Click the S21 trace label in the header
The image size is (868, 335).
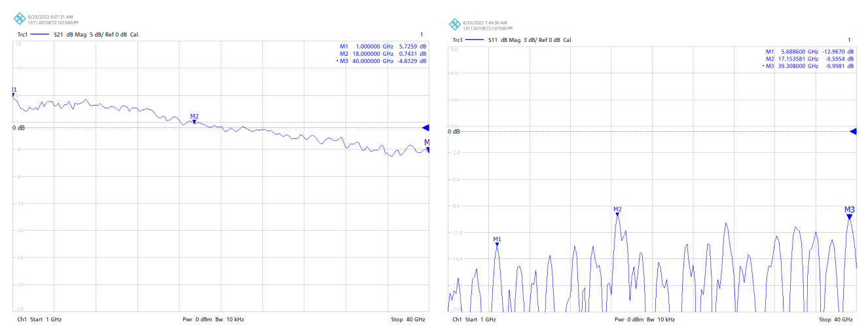pos(59,34)
